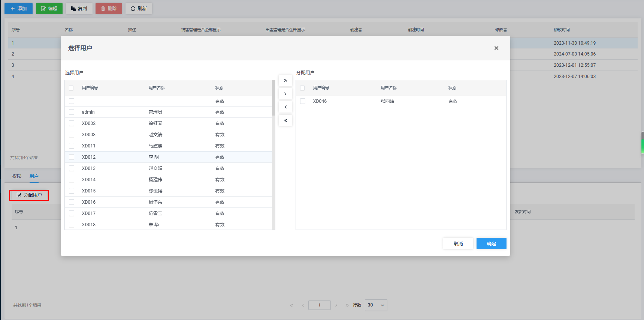644x320 pixels.
Task: Check the checkbox for user admin
Action: point(72,112)
